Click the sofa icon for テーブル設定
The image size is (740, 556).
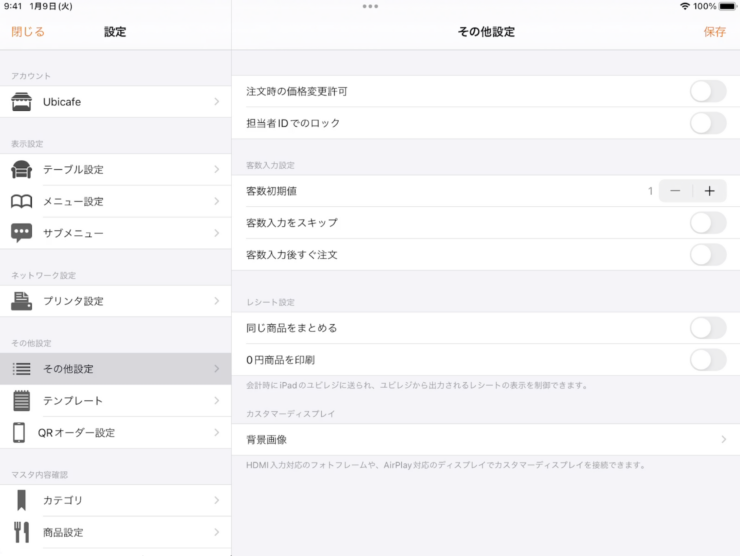point(21,169)
